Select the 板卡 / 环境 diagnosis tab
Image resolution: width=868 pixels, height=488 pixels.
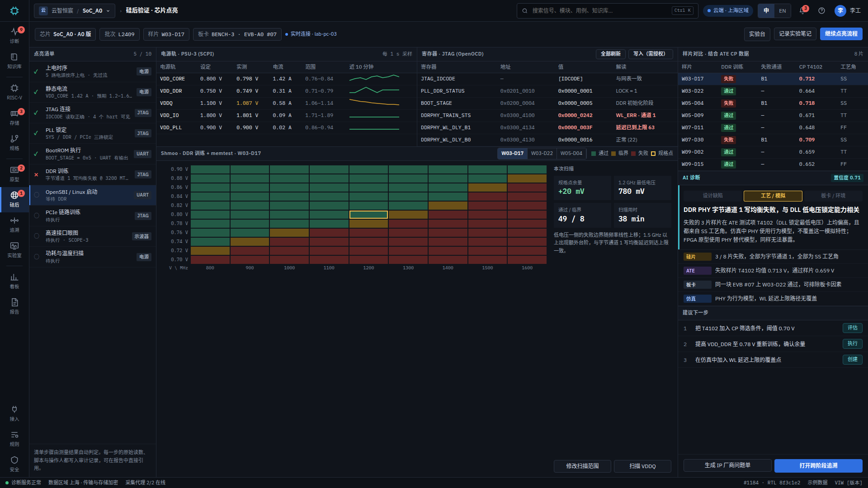pos(833,196)
